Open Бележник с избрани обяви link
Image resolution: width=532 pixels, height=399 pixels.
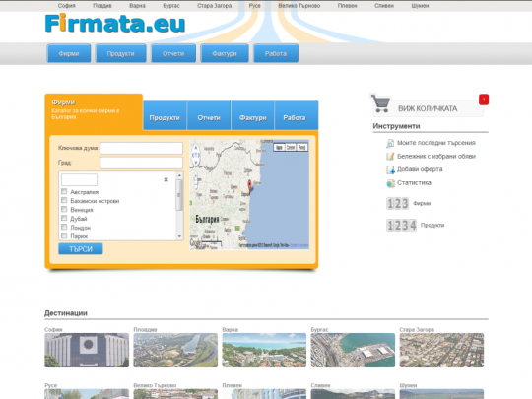point(436,156)
